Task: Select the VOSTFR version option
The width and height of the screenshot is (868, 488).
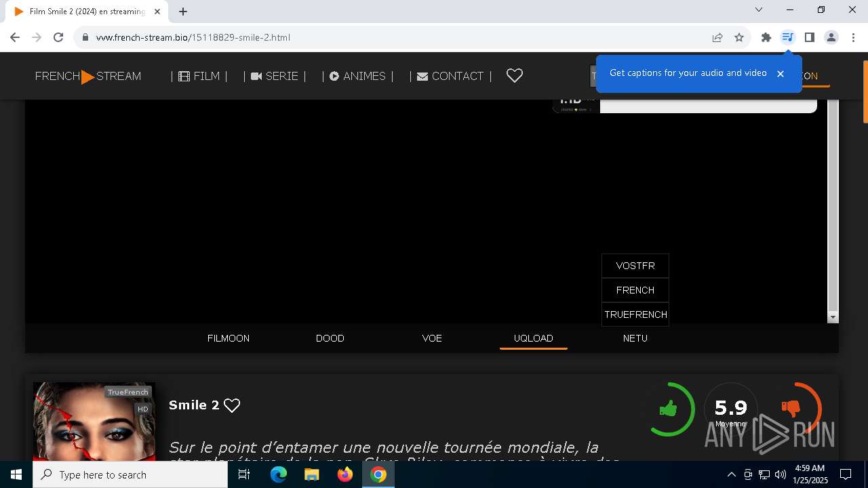Action: coord(635,266)
